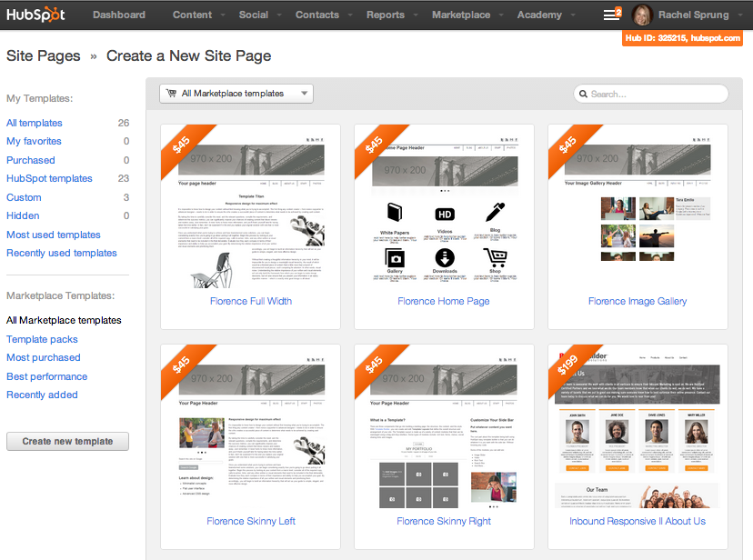Open the Reports menu
Screen dimensions: 753x560
point(386,15)
